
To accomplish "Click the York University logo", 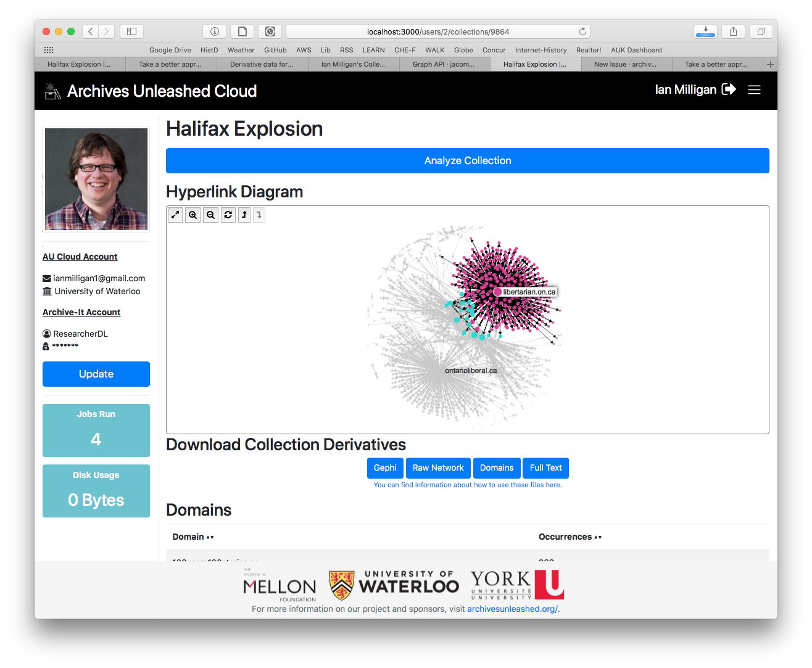I will click(517, 585).
